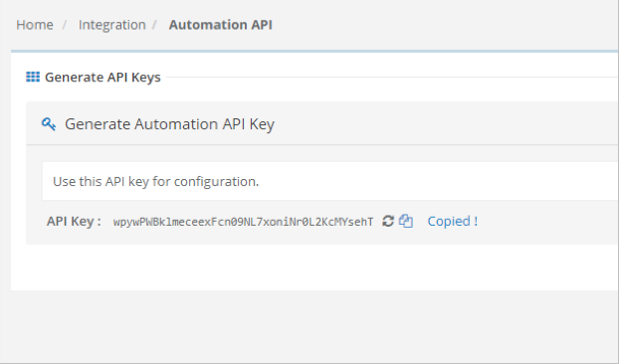Screen dimensions: 619x364
Task: Click the Generate Automation API Key panel title
Action: point(170,124)
